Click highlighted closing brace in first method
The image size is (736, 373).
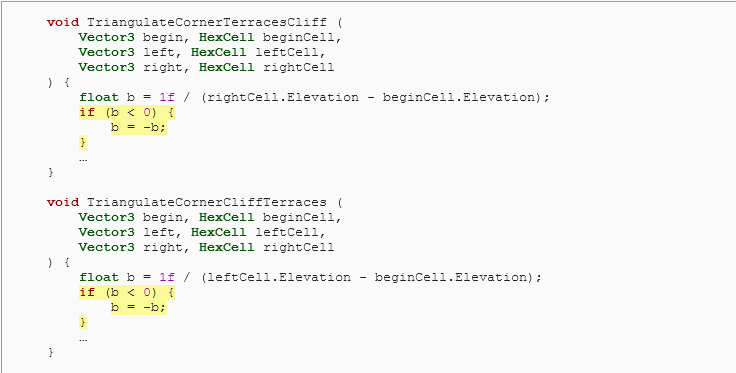pos(83,142)
